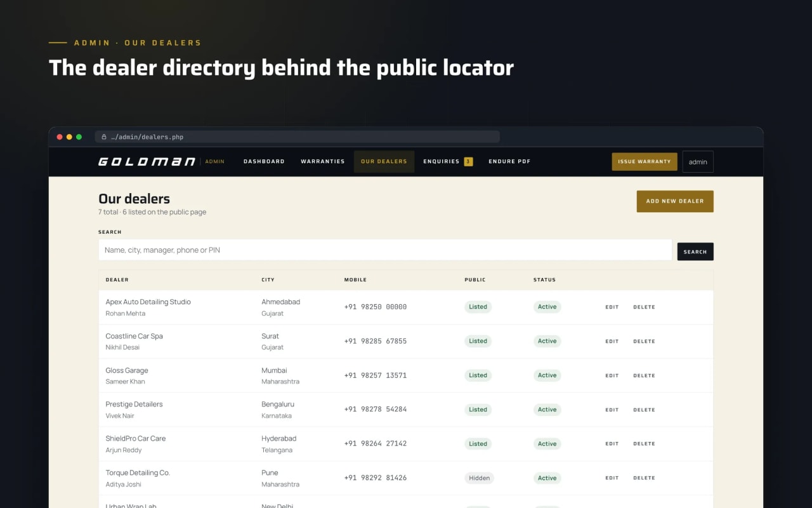This screenshot has height=508, width=812.
Task: Open the Dashboard nav item
Action: (264, 161)
